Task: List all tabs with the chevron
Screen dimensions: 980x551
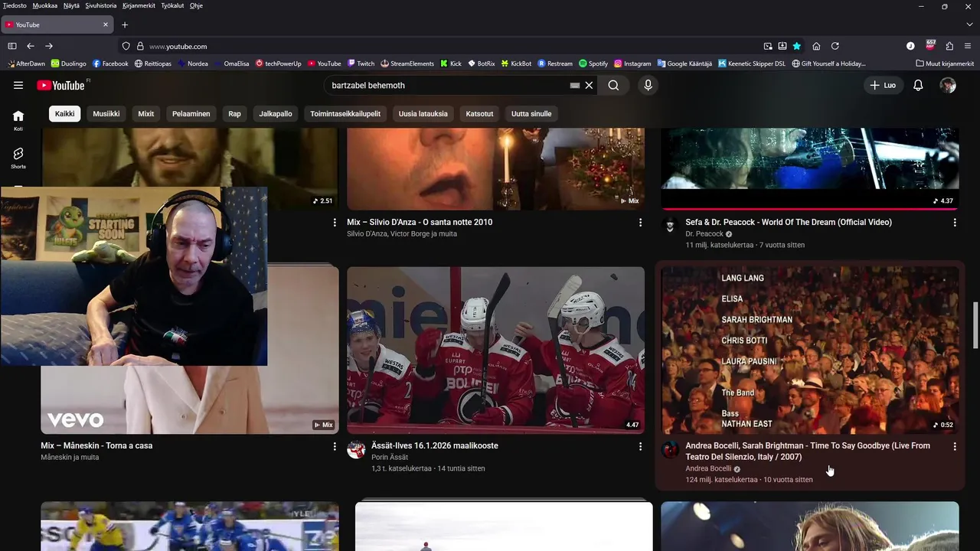Action: (x=969, y=24)
